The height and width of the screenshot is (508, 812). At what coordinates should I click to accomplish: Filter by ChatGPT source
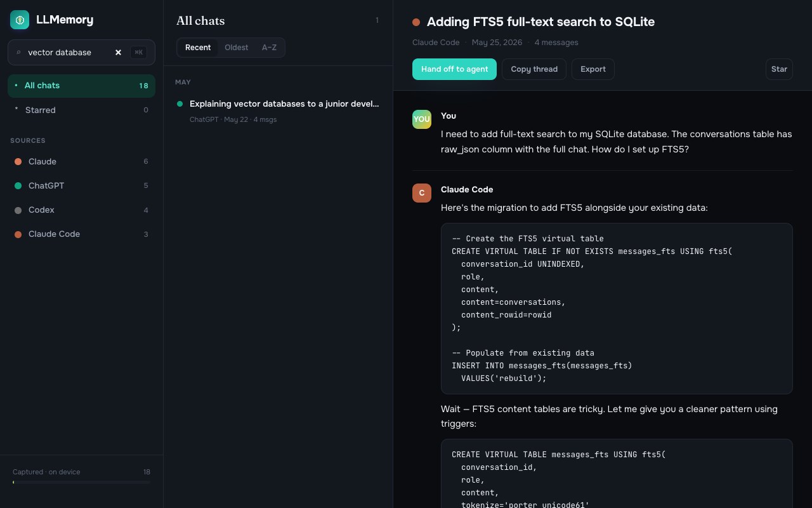[81, 185]
